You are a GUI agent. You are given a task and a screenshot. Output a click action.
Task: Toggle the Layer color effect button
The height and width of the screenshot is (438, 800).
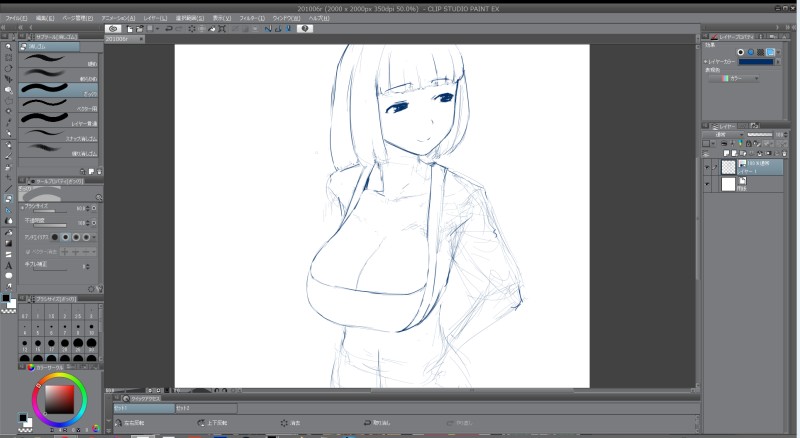[x=770, y=52]
